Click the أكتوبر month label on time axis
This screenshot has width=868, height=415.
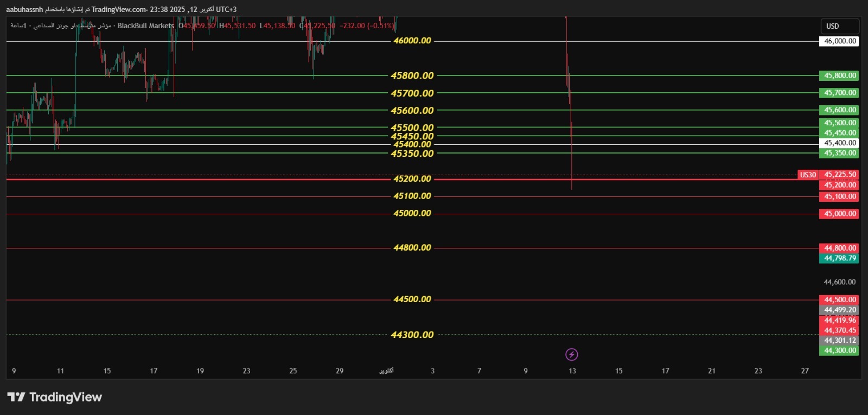386,371
